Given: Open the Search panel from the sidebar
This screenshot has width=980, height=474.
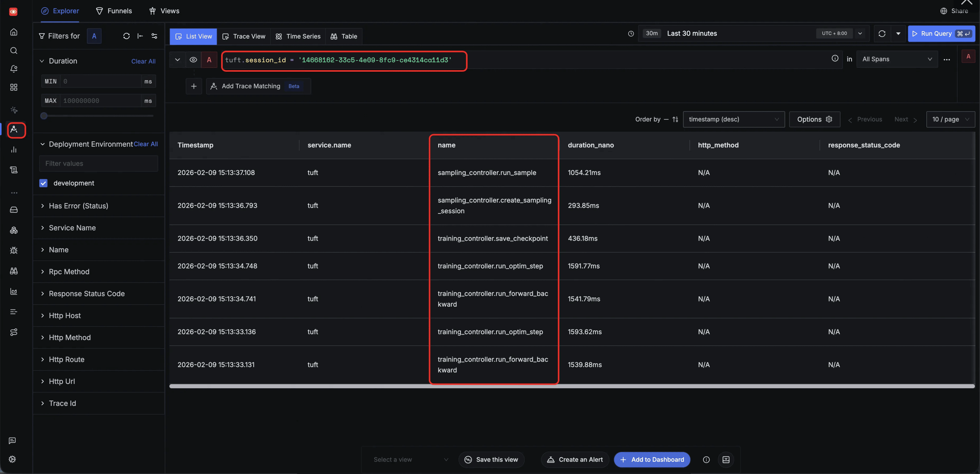Looking at the screenshot, I should pos(14,50).
